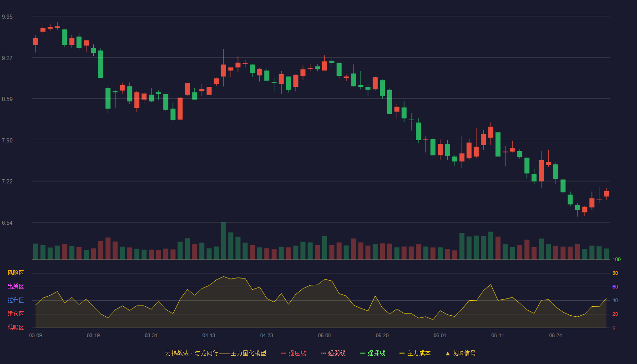
Task: Toggle the 主力成本 legend series
Action: (415, 353)
